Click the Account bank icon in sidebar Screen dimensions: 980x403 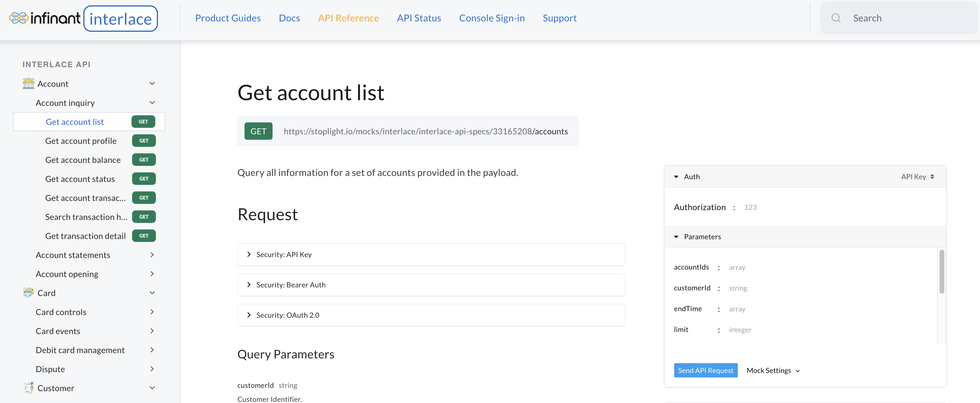28,83
